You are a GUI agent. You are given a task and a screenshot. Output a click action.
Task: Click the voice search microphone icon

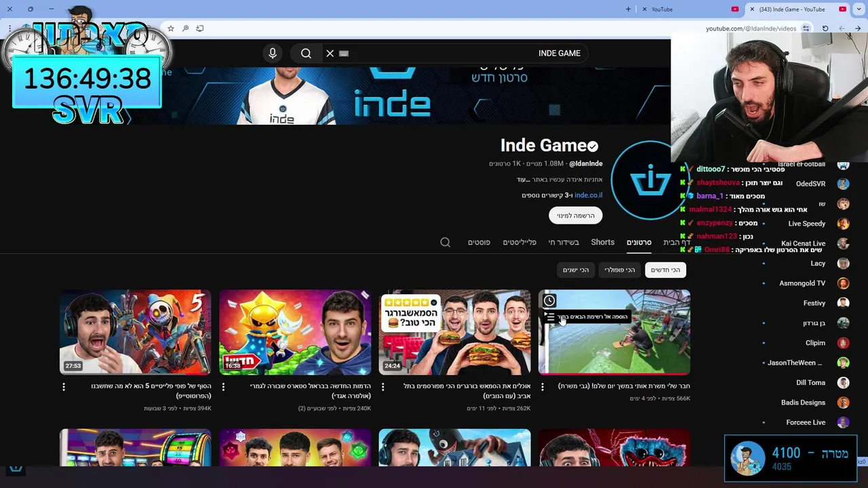[x=273, y=54]
